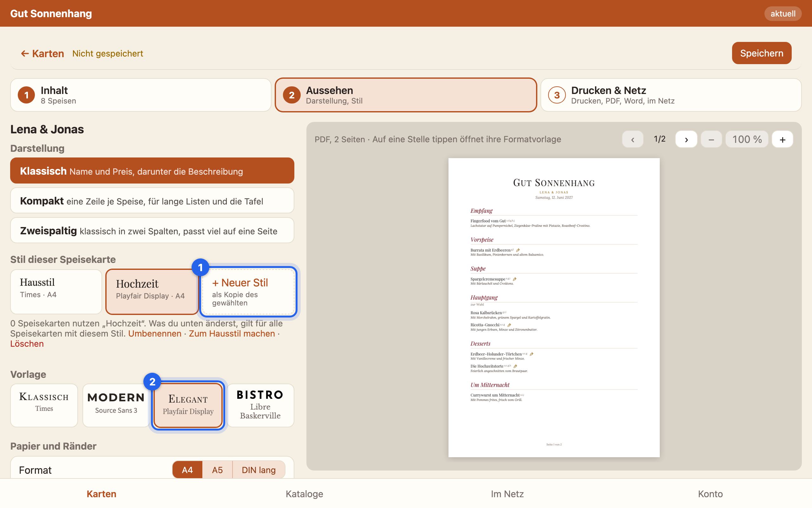Viewport: 812px width, 508px height.
Task: Go back via Karten arrow link
Action: [42, 53]
